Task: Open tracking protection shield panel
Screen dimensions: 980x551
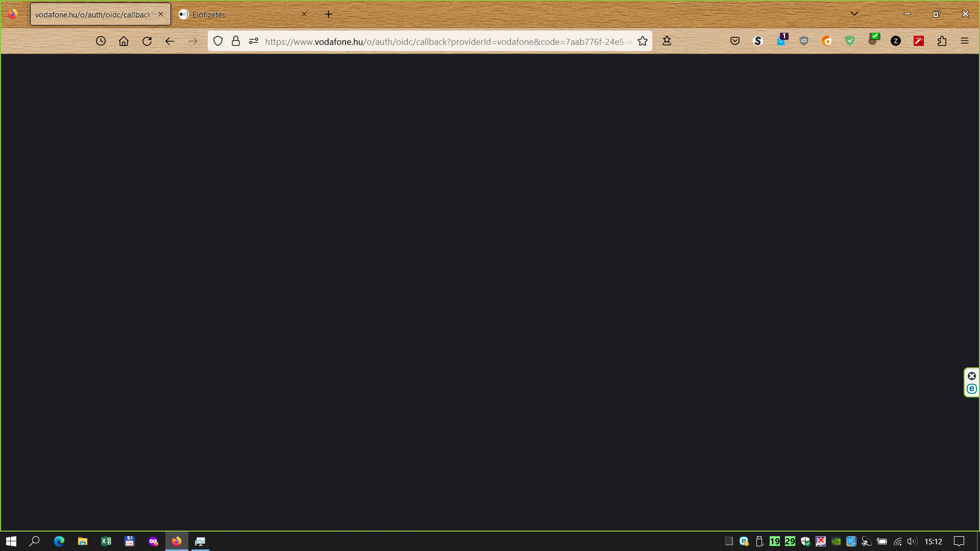Action: pos(218,41)
